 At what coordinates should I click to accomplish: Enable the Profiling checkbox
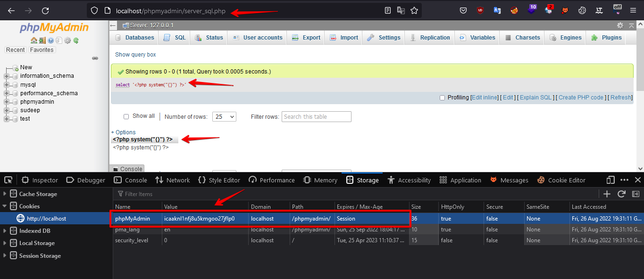click(x=442, y=98)
